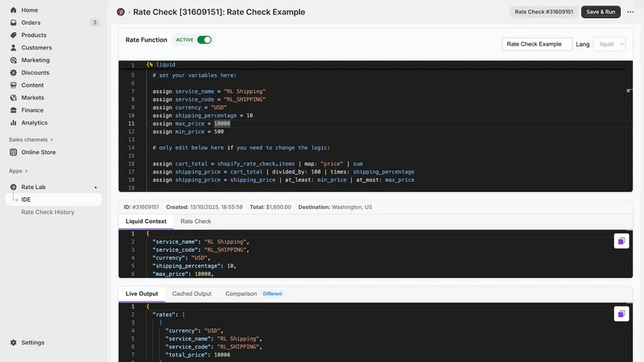
Task: Select the Cached Output tab
Action: click(x=192, y=294)
